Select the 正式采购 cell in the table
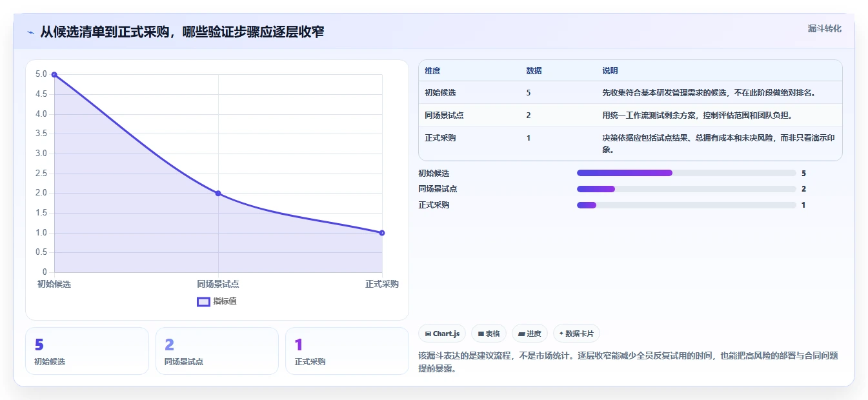This screenshot has width=868, height=400. 440,138
